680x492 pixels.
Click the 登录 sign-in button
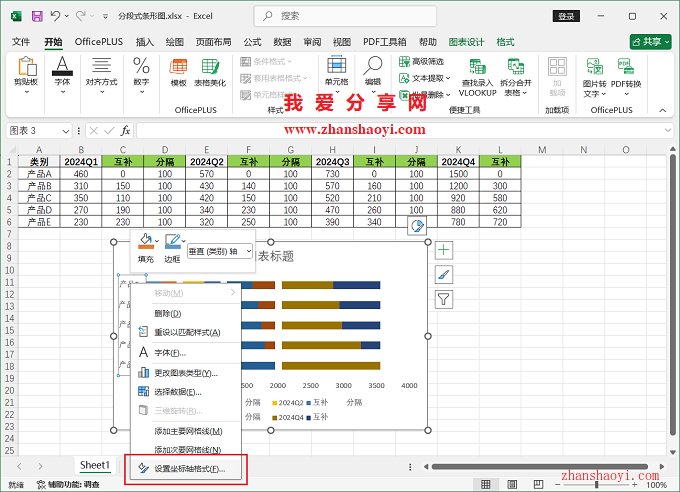[x=567, y=17]
